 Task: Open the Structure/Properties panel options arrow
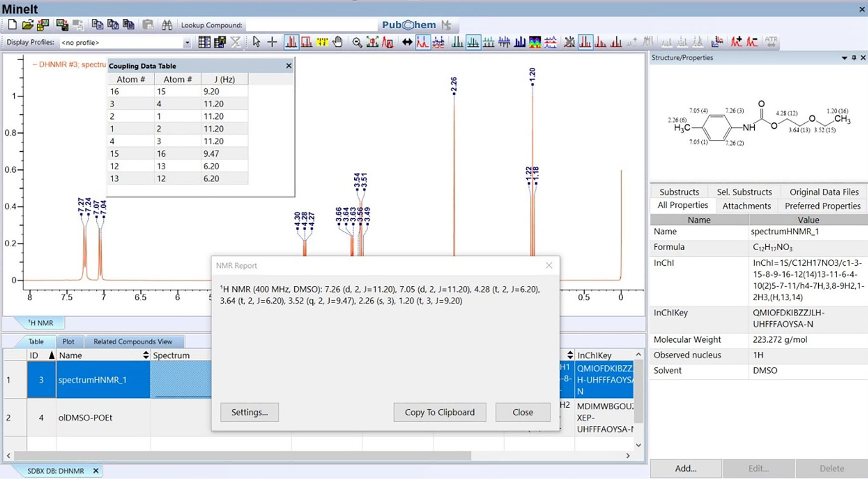tap(844, 58)
